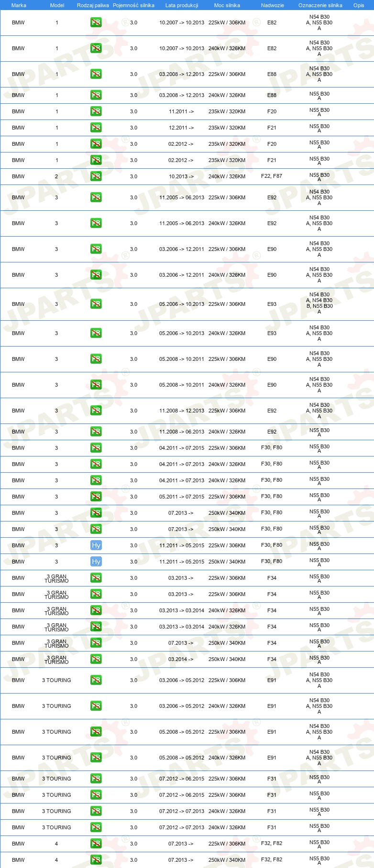Click petrol icon in Gran Turismo 03.2014 row
This screenshot has height=868, width=374.
click(x=96, y=659)
